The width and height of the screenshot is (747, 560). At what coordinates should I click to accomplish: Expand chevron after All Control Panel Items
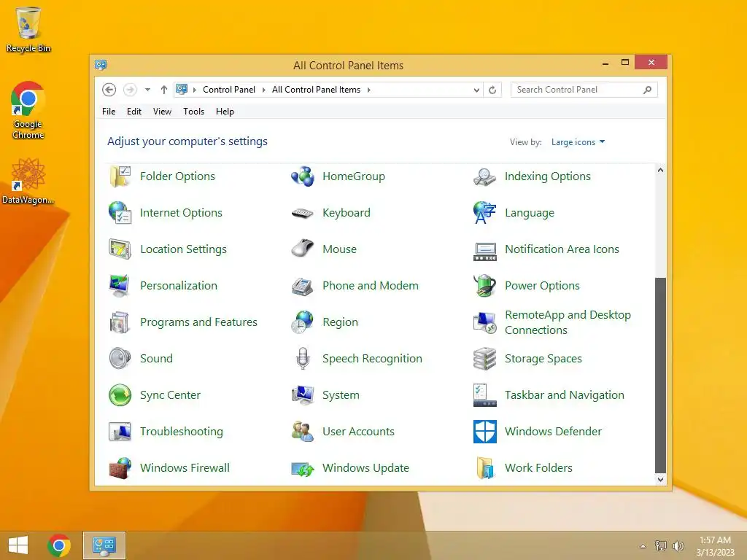point(368,90)
